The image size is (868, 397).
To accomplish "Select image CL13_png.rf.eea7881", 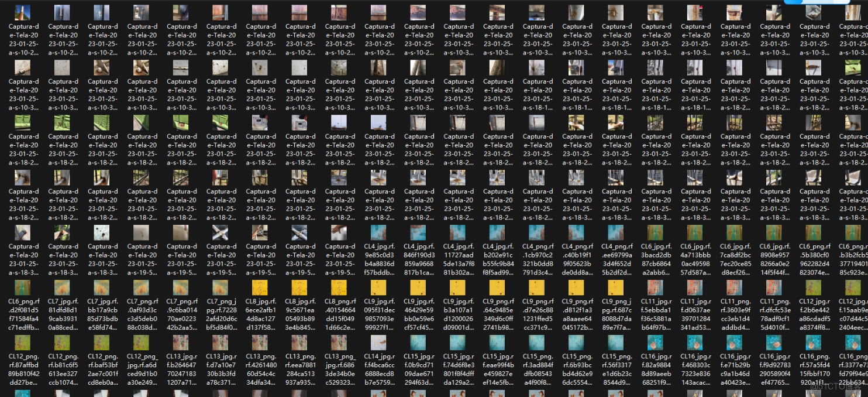I will 299,343.
